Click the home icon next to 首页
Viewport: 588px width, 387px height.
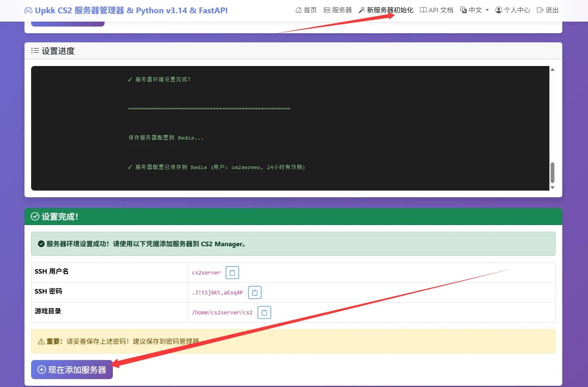click(298, 10)
